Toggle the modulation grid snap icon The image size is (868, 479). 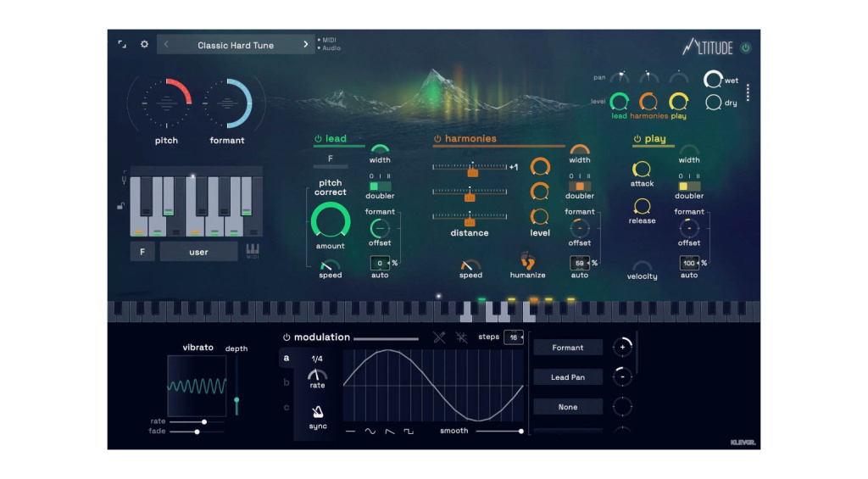(x=461, y=337)
